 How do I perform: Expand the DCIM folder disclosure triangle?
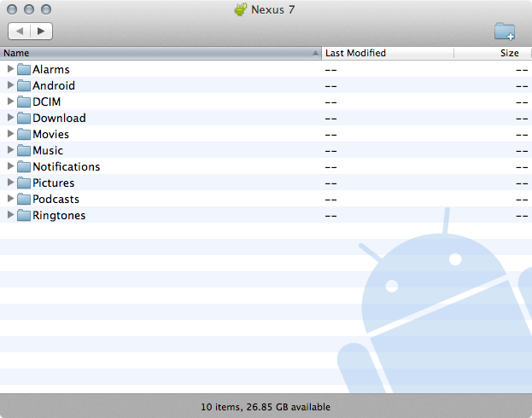[10, 102]
